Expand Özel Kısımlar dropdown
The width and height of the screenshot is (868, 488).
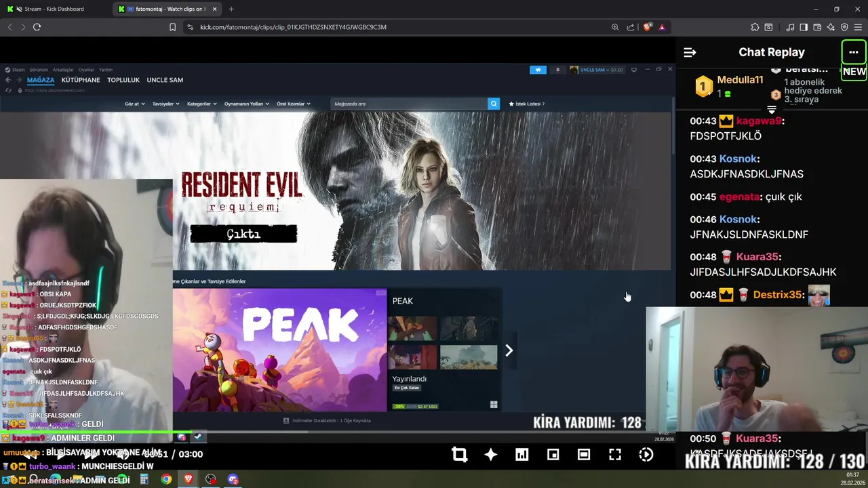click(x=293, y=104)
